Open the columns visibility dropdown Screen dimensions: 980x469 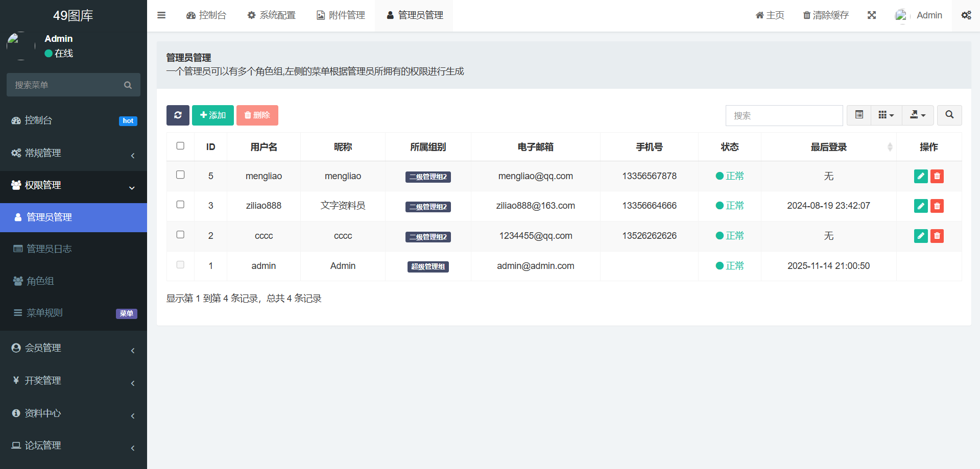coord(886,115)
